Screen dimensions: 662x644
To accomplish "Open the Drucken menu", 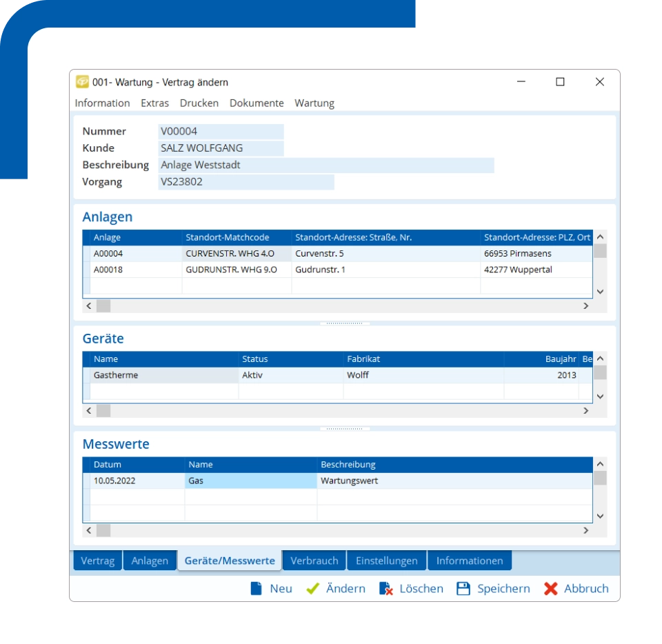I will coord(199,103).
